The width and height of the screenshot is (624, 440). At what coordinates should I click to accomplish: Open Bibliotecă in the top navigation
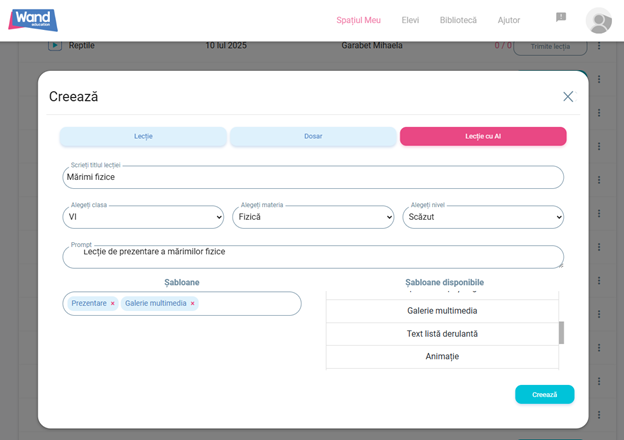pos(458,20)
